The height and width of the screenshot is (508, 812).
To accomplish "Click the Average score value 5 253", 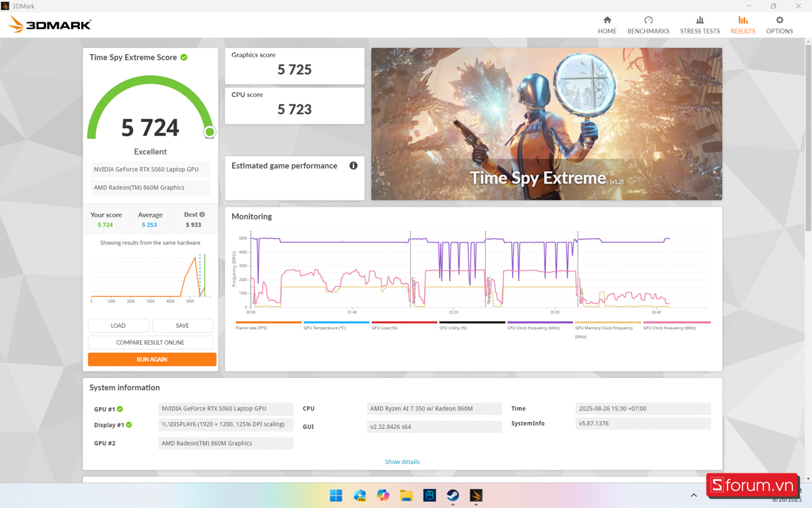I will (150, 225).
